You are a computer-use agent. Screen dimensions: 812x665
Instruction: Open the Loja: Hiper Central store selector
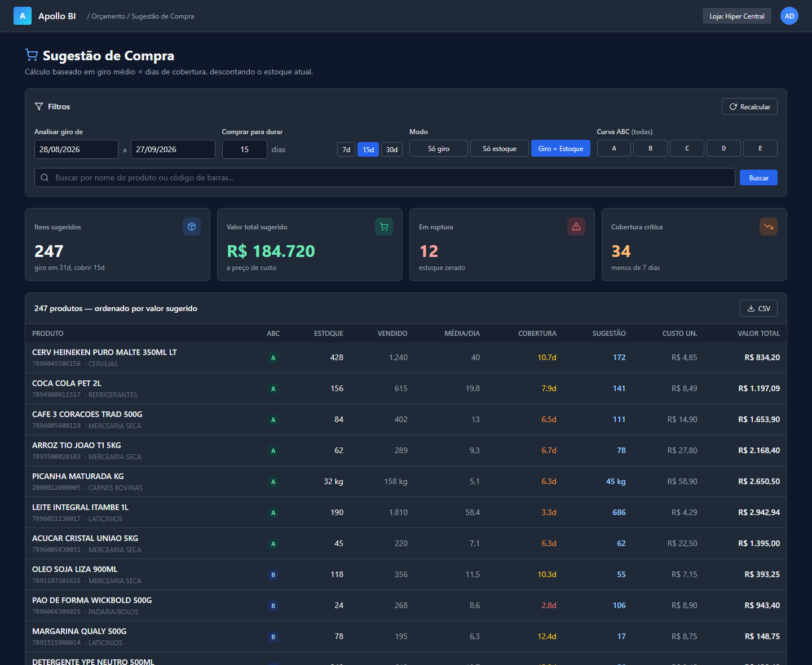click(x=737, y=16)
